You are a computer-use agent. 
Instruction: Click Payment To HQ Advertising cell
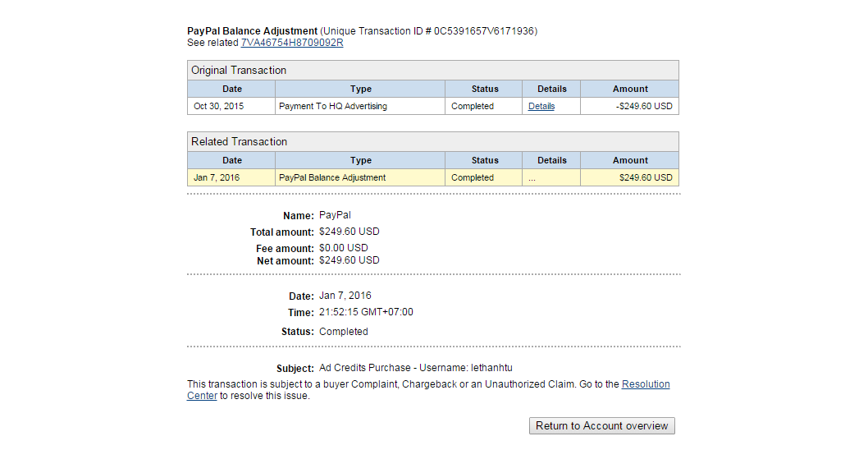(360, 106)
